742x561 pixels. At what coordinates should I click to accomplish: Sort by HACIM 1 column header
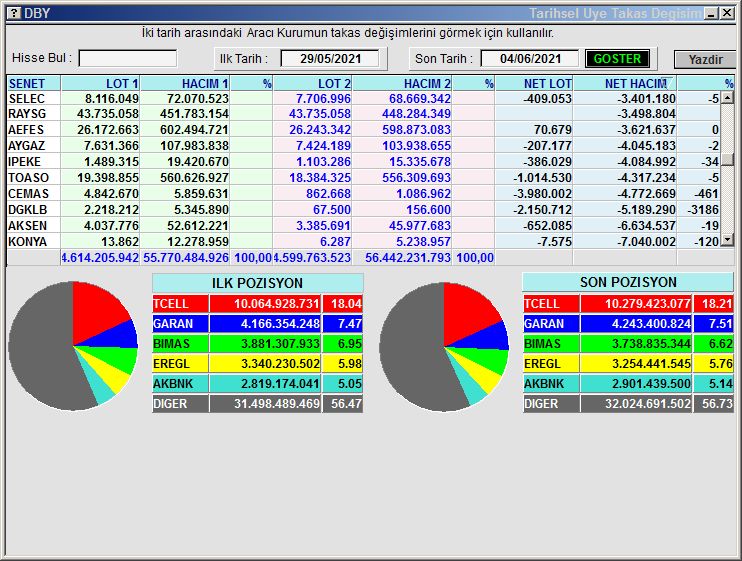click(185, 84)
